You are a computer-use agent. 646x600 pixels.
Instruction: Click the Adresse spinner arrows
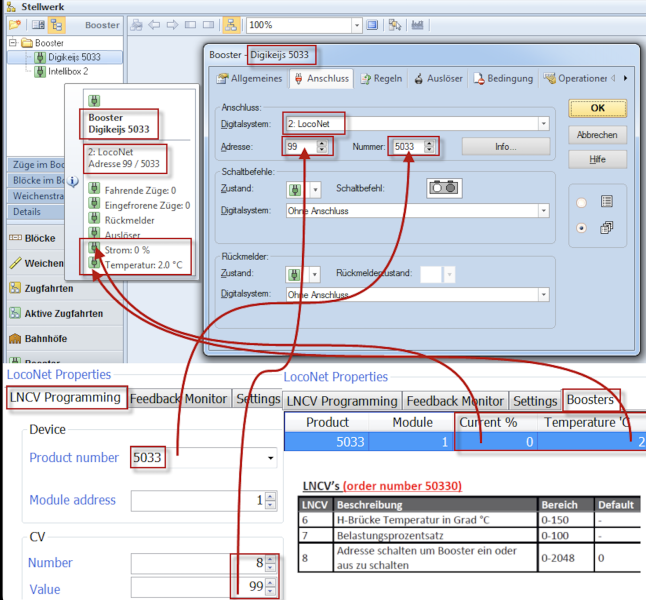click(322, 147)
